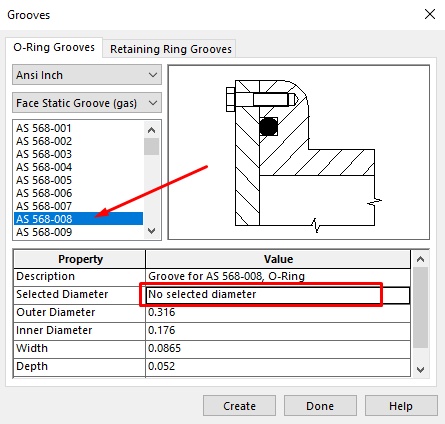Viewport: 445px width, 424px height.
Task: Click the Inner Diameter value 0.176
Action: [x=278, y=331]
